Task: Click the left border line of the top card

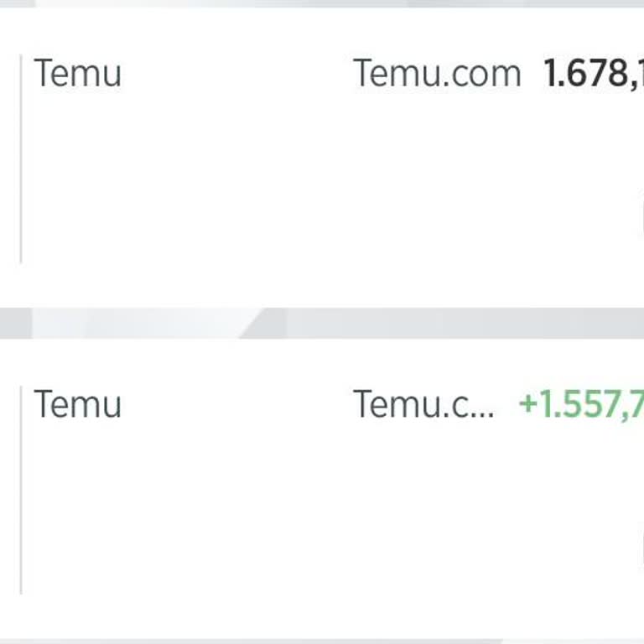Action: (21, 159)
